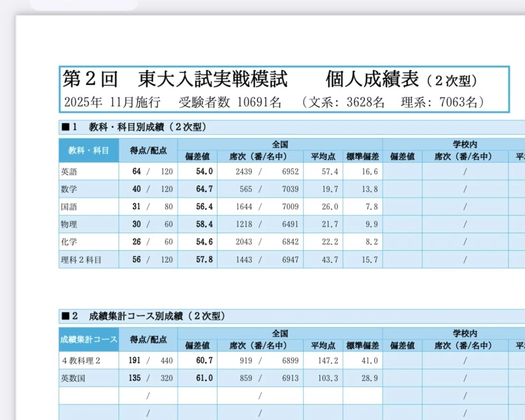Click the 教科・科目 column header
The height and width of the screenshot is (420, 525).
coord(89,151)
